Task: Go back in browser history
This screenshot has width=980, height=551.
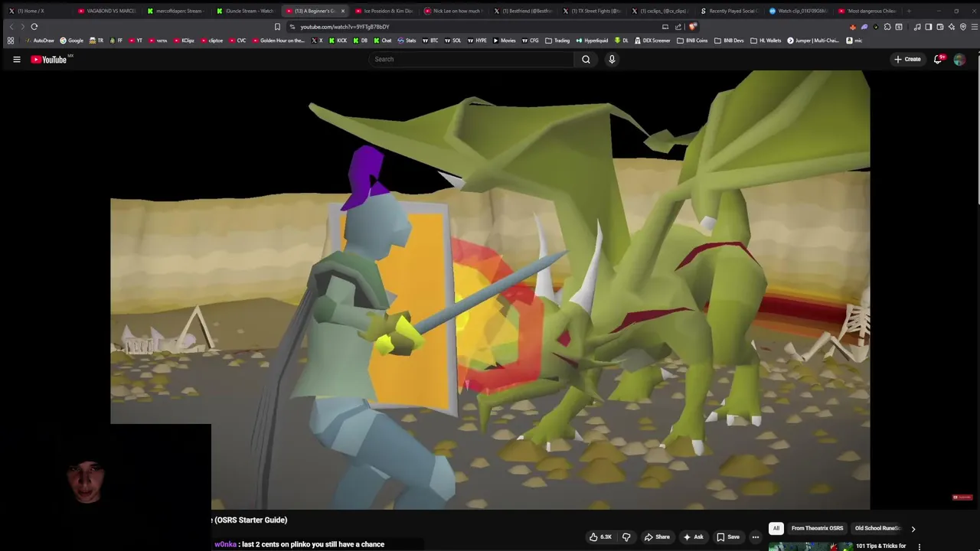Action: tap(11, 27)
